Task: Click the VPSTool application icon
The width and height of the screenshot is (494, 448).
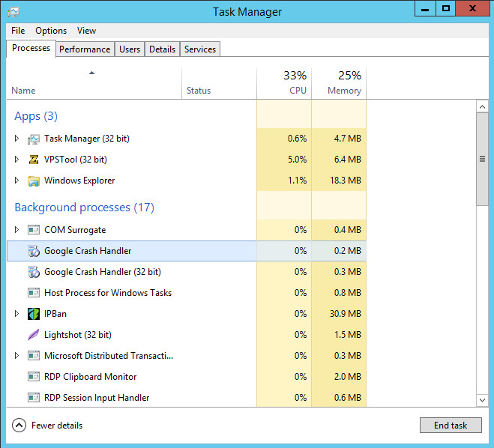Action: tap(33, 160)
